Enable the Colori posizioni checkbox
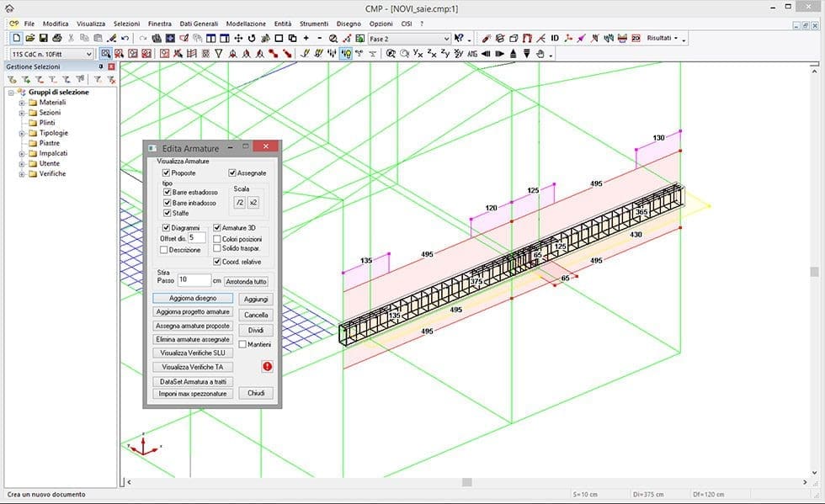825x504 pixels. coord(216,239)
